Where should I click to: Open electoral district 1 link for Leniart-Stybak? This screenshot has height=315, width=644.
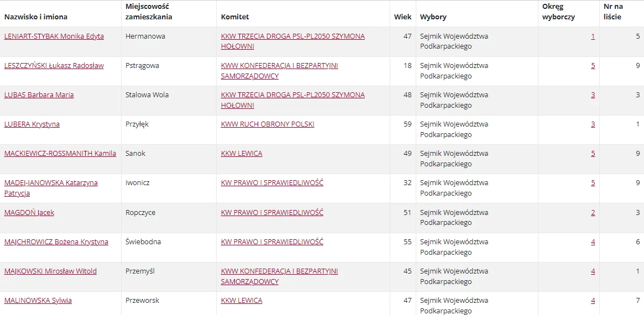(593, 36)
